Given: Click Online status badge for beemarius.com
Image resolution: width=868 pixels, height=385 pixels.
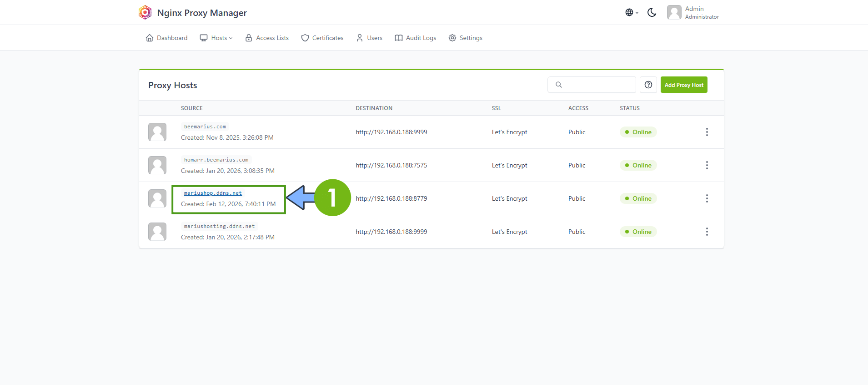Looking at the screenshot, I should (638, 132).
